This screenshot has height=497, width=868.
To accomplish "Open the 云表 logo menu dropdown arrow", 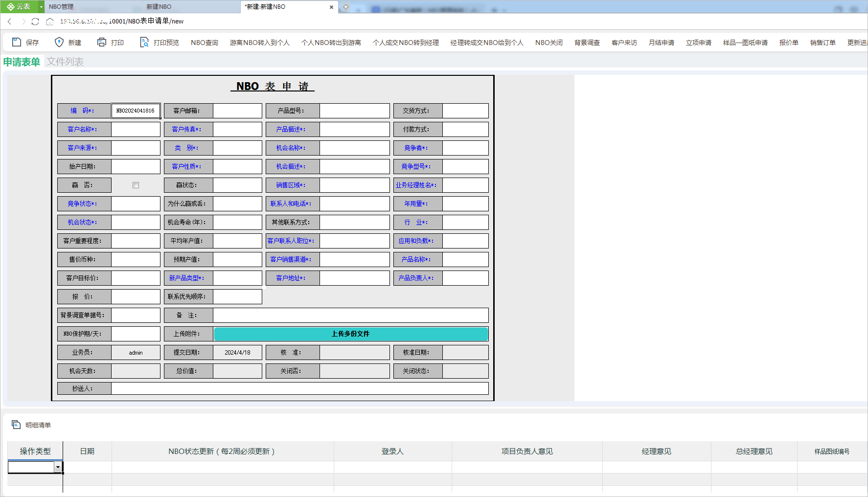I will 42,7.
